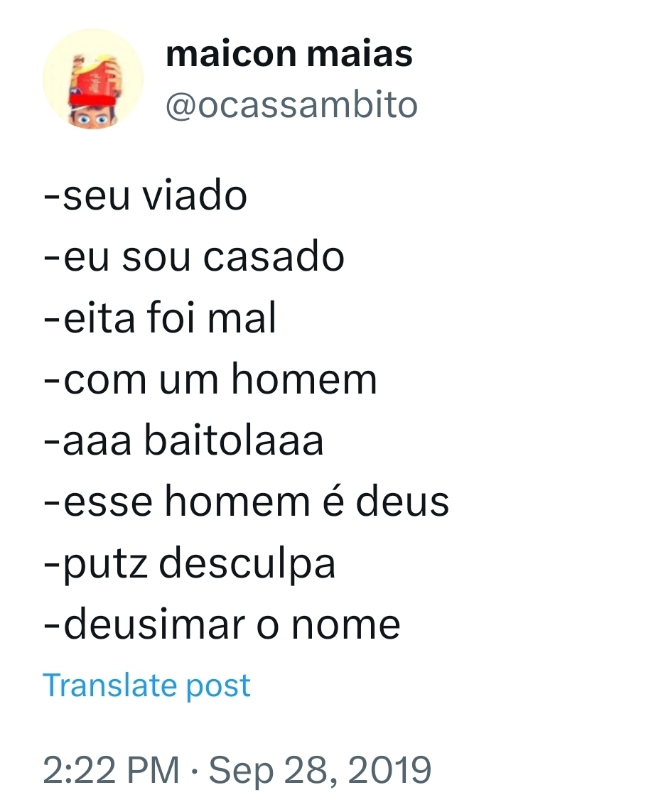
Task: Click the year 2019 in the timestamp
Action: 391,770
